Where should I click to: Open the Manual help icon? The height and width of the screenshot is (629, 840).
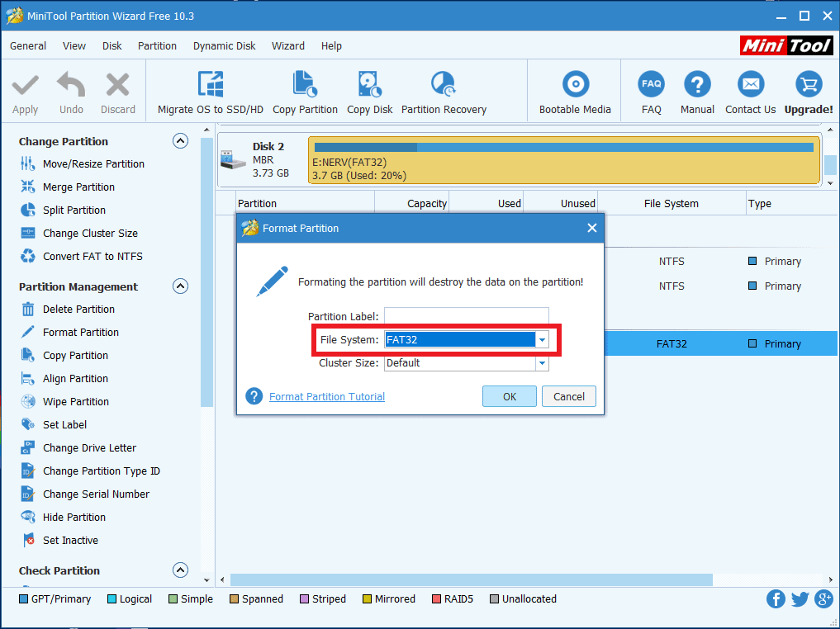click(x=697, y=84)
